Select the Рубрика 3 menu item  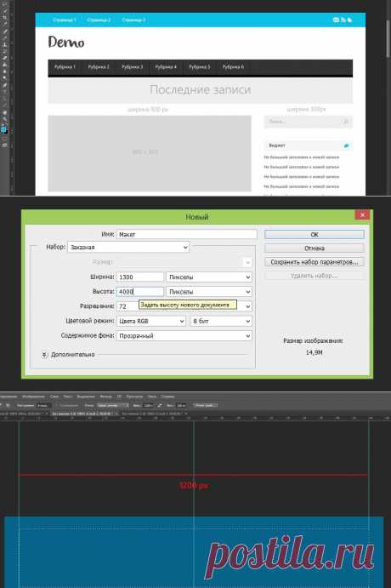coord(133,66)
